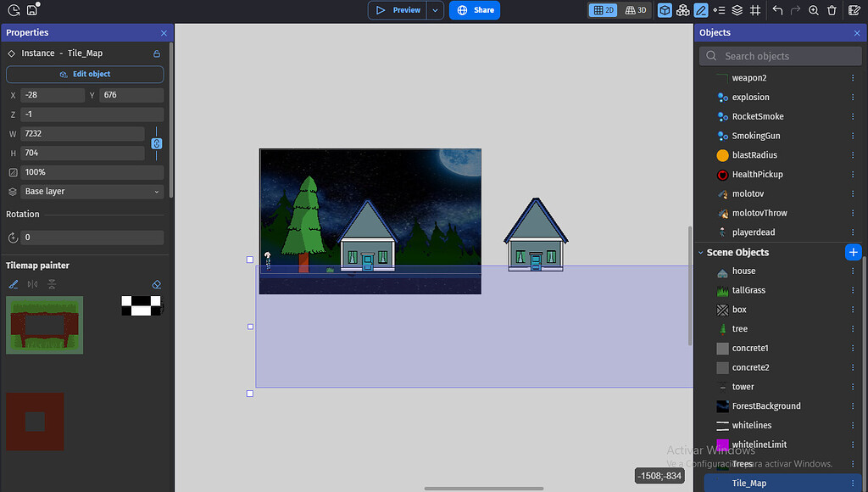Open the Preview options dropdown arrow
868x492 pixels.
[x=434, y=10]
